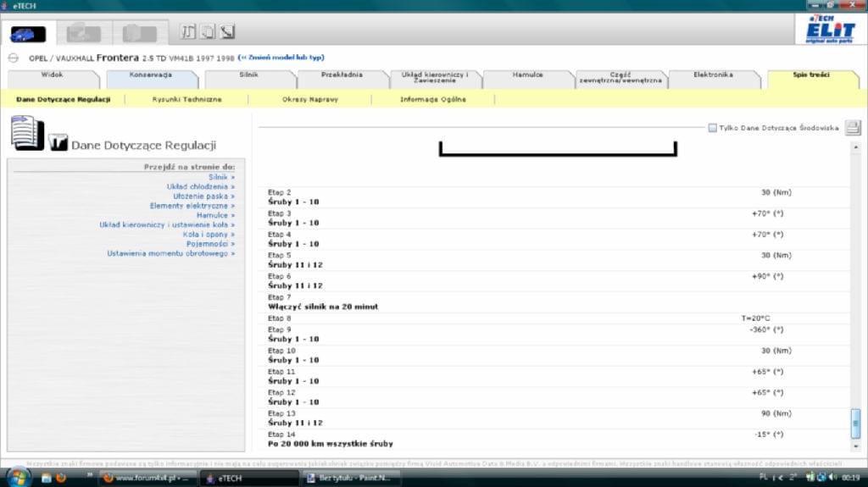Click the vertical scrollbar thumb
The height and width of the screenshot is (487, 868).
tap(856, 423)
